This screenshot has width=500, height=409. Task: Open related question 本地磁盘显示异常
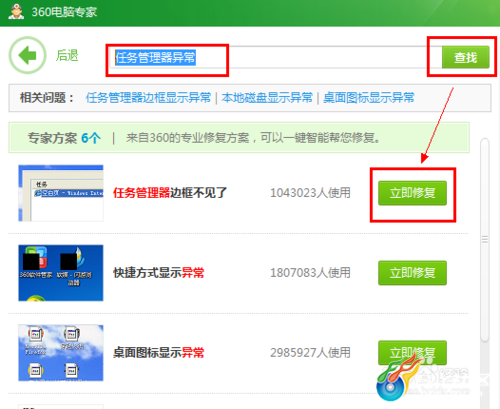[x=267, y=98]
